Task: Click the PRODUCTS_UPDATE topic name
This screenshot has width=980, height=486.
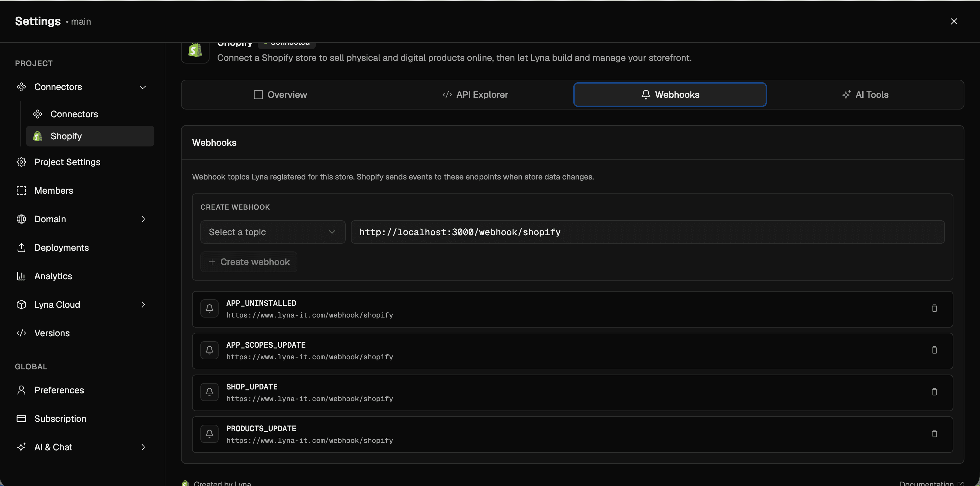Action: (261, 429)
